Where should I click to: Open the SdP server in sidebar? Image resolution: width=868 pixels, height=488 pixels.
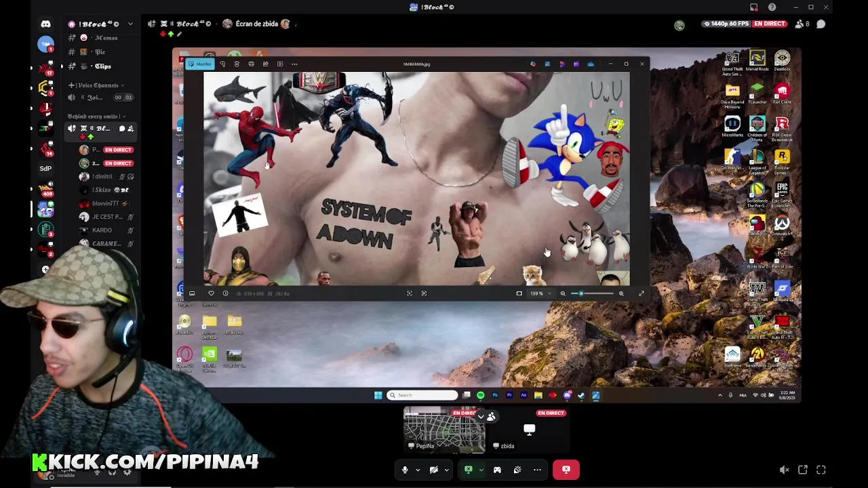click(45, 168)
